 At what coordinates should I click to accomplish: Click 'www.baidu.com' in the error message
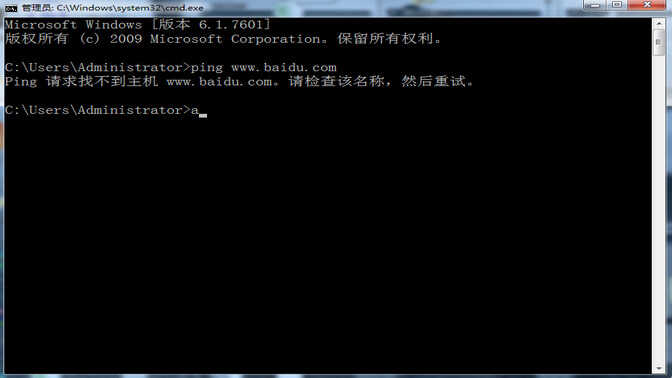219,82
